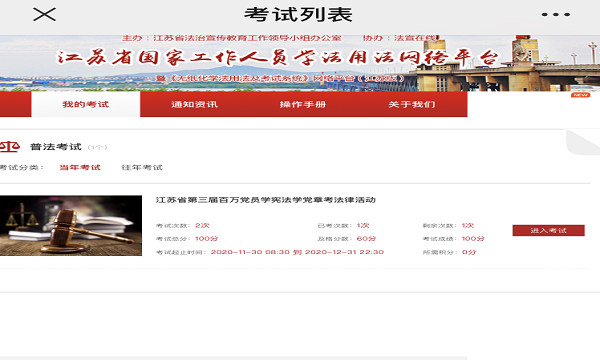Click the 进入考试 button
This screenshot has height=360, width=600.
(548, 230)
